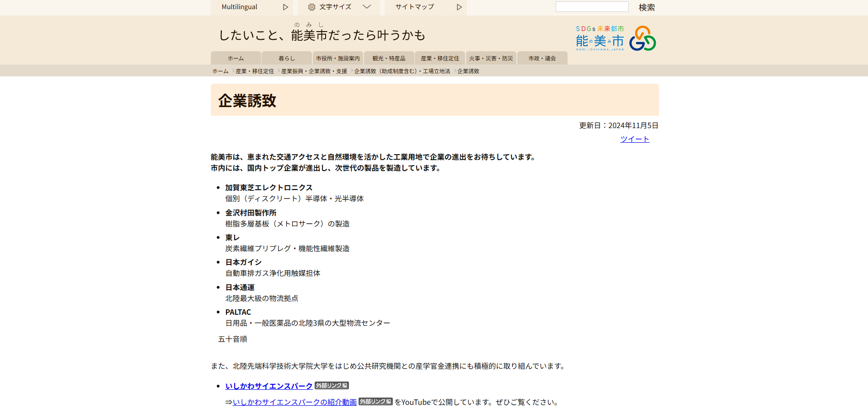Viewport: 868px width, 409px height.
Task: Click the 更新日：2024年11月5日 text
Action: tap(619, 125)
